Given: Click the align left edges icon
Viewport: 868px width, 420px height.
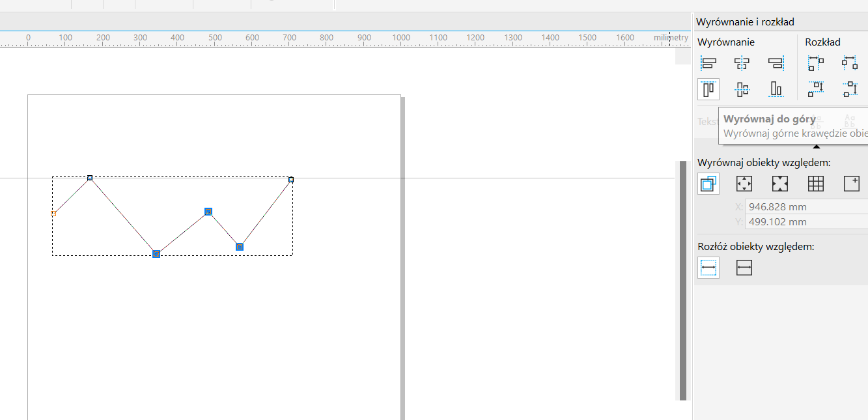Looking at the screenshot, I should 708,63.
